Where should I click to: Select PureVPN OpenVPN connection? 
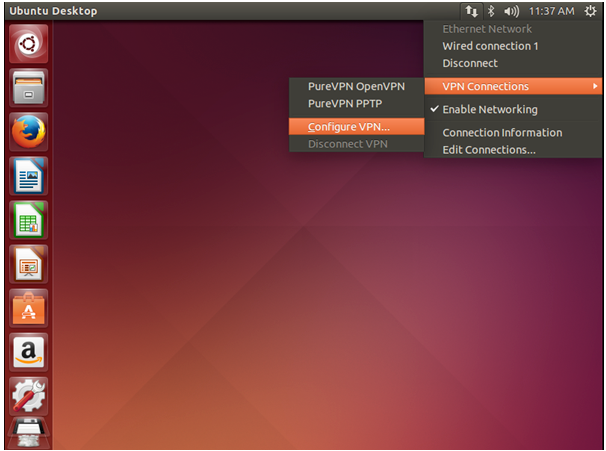click(x=356, y=86)
